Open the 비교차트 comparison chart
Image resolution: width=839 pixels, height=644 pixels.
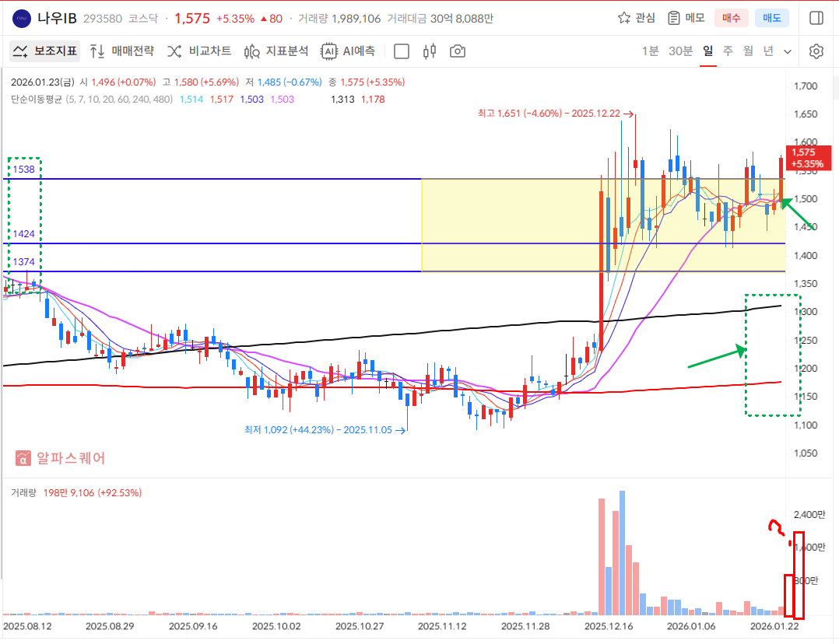coord(200,51)
